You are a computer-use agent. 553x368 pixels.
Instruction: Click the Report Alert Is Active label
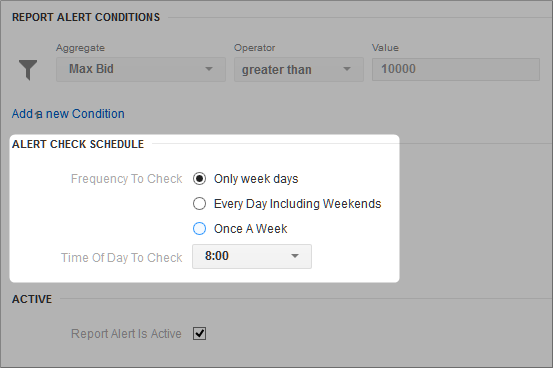[126, 334]
